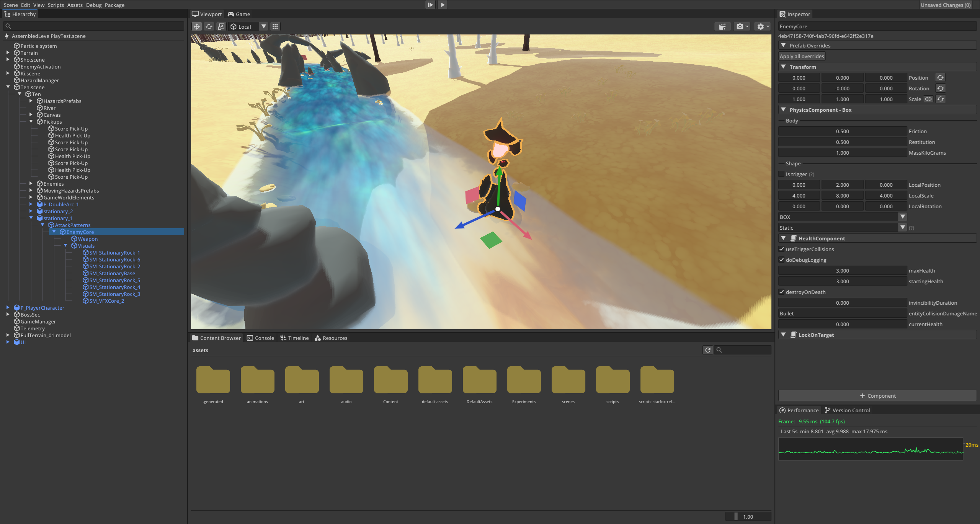Switch to the Version Control tab
This screenshot has height=524, width=980.
847,410
